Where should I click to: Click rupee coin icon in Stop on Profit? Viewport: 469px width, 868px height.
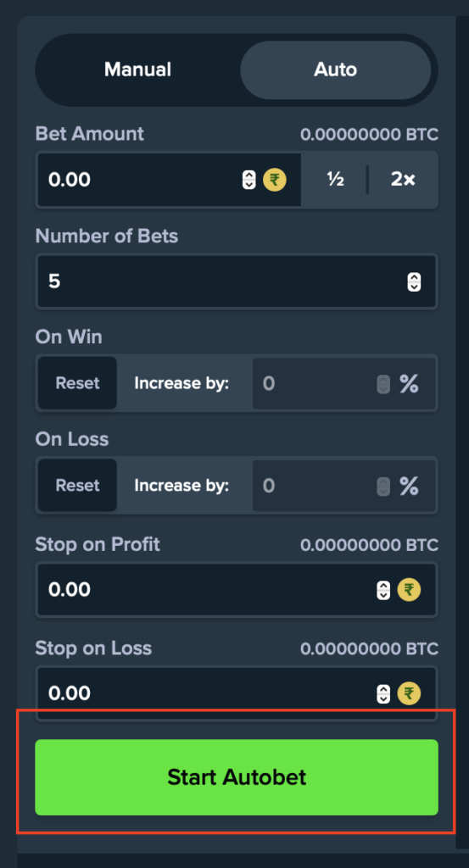(409, 590)
